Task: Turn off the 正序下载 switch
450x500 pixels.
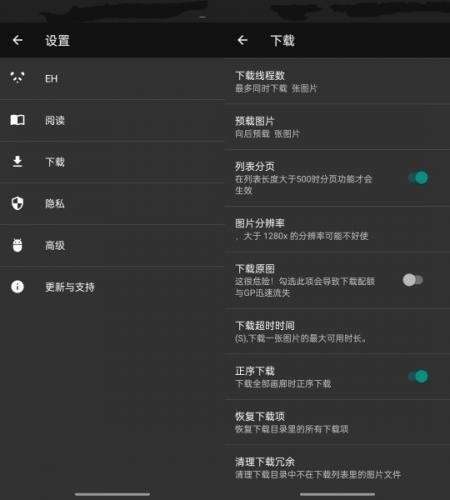Action: pos(418,376)
